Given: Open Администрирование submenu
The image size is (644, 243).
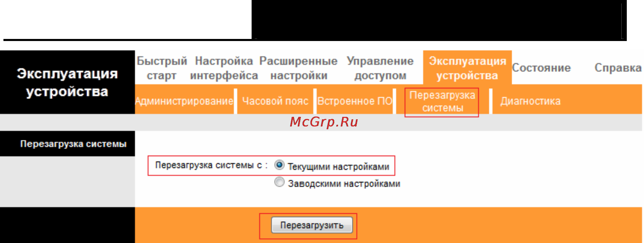Looking at the screenshot, I should coord(184,101).
